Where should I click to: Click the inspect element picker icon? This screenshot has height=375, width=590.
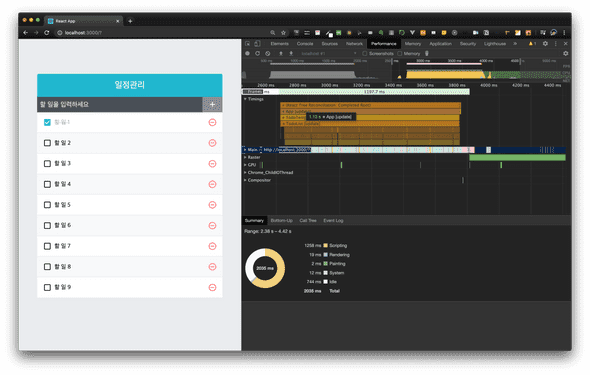coord(248,44)
